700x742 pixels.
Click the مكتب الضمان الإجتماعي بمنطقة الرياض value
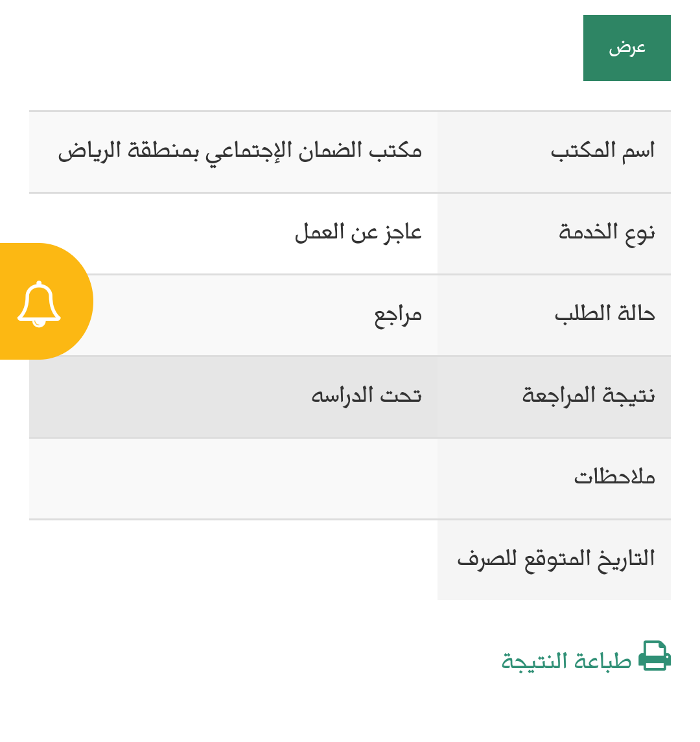point(240,152)
